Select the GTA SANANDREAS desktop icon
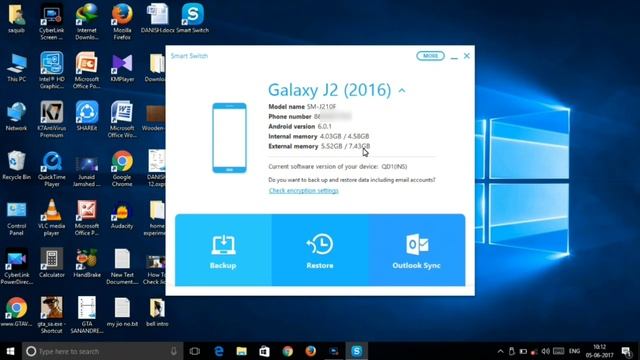Image resolution: width=640 pixels, height=360 pixels. pos(87,316)
